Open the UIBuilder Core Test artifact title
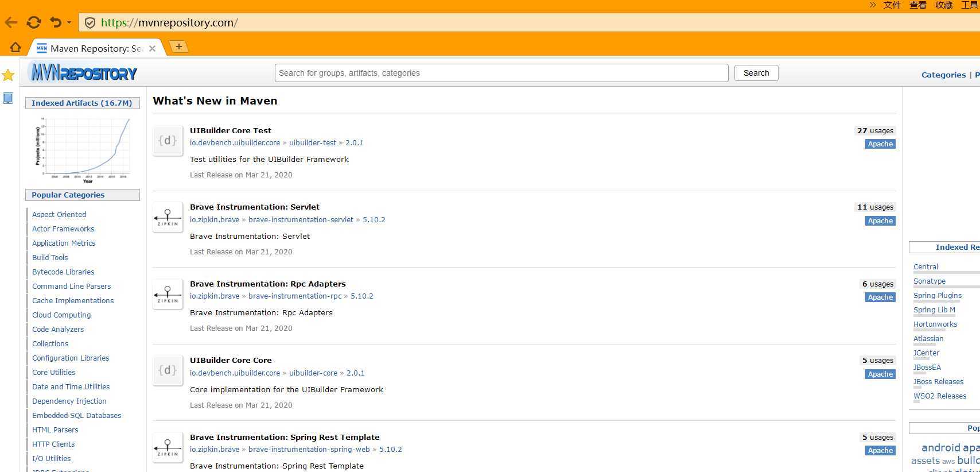The width and height of the screenshot is (980, 472). (231, 131)
